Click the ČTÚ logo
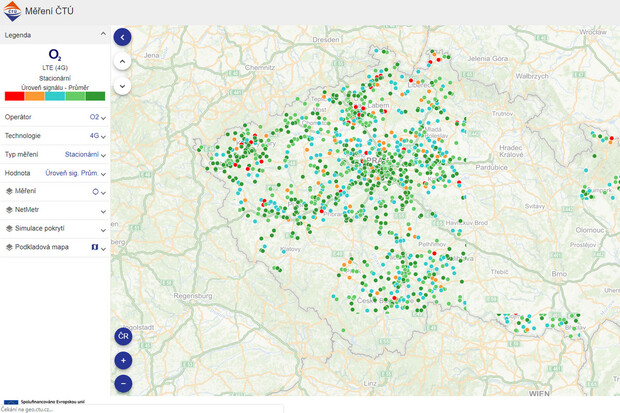This screenshot has height=413, width=620. [x=11, y=12]
